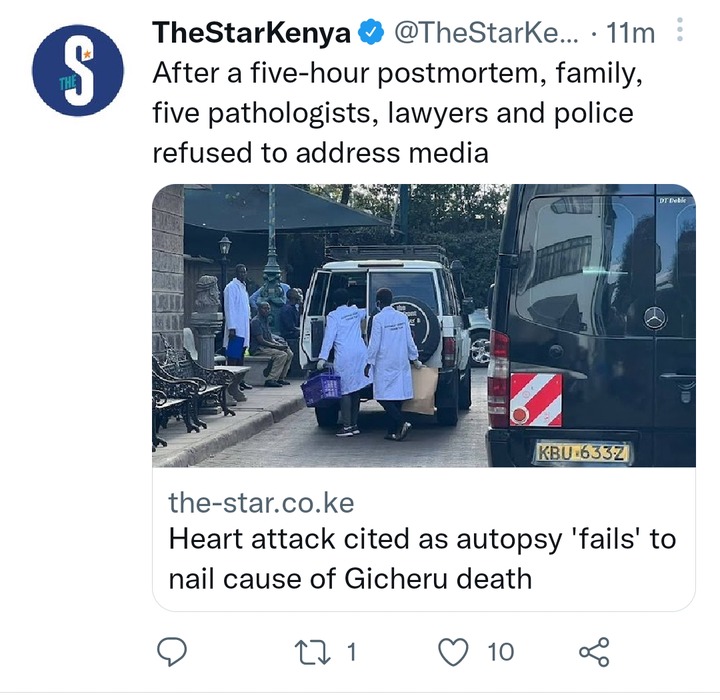Viewport: 720px width, 700px height.
Task: Open the the-star.co.ke domain link
Action: coord(261,503)
